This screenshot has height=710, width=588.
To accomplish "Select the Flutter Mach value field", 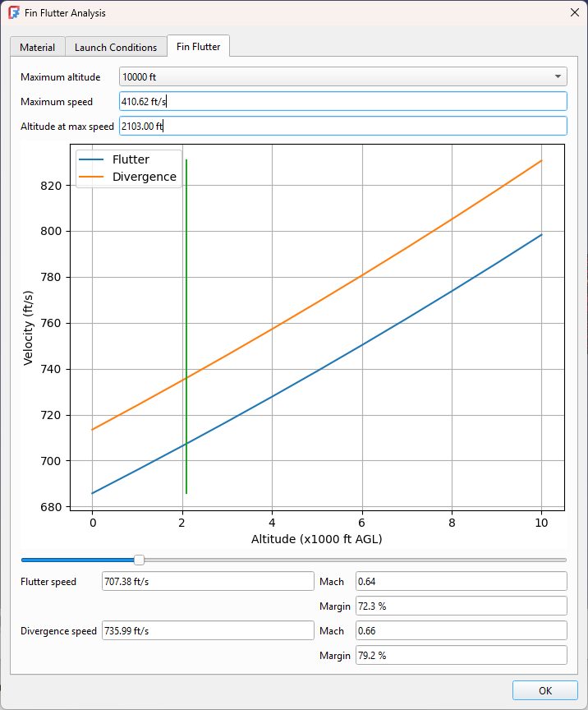I will pos(461,582).
